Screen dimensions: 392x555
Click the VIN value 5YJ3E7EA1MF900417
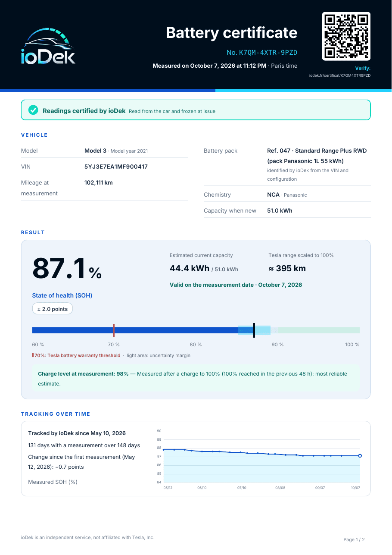(x=116, y=166)
